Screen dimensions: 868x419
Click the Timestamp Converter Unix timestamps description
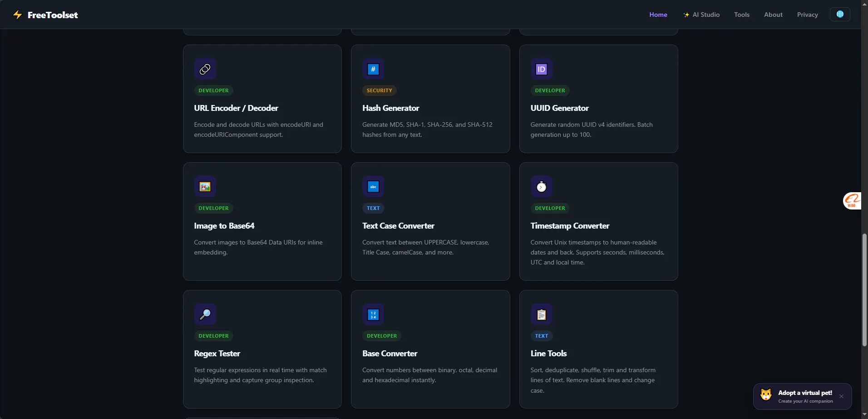[x=597, y=252]
